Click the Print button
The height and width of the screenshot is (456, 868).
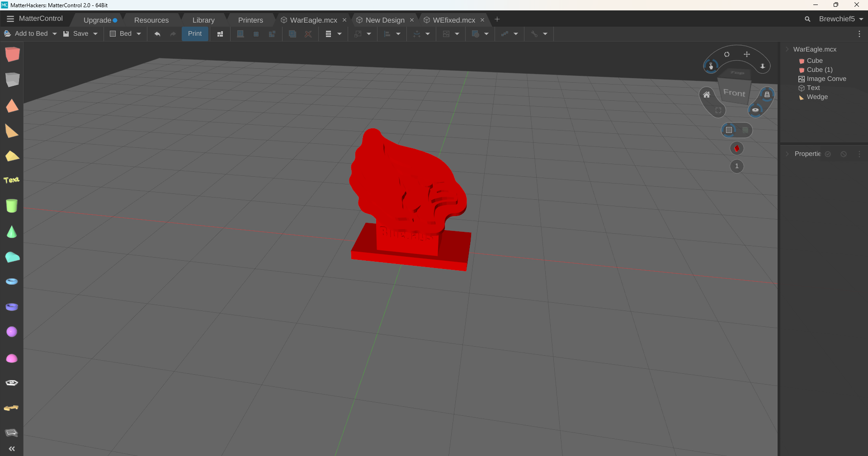(195, 34)
